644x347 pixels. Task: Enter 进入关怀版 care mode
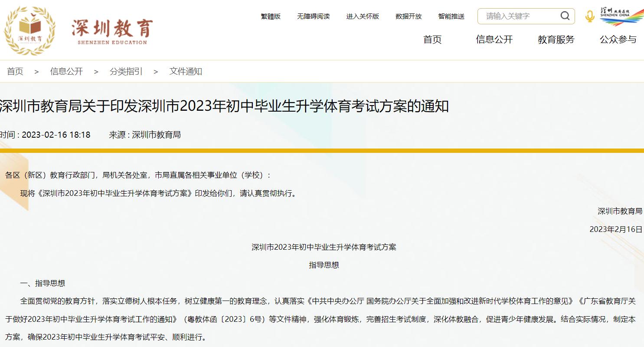[362, 16]
